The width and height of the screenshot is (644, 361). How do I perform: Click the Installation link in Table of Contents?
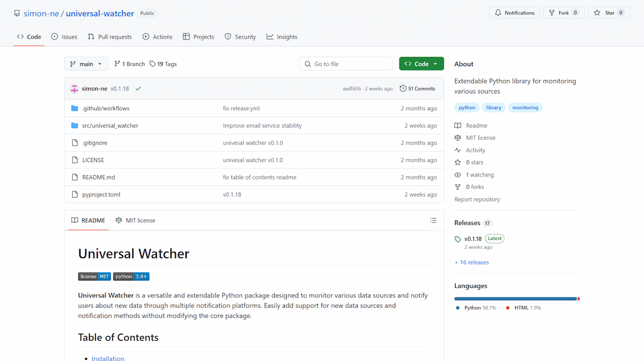coord(107,358)
